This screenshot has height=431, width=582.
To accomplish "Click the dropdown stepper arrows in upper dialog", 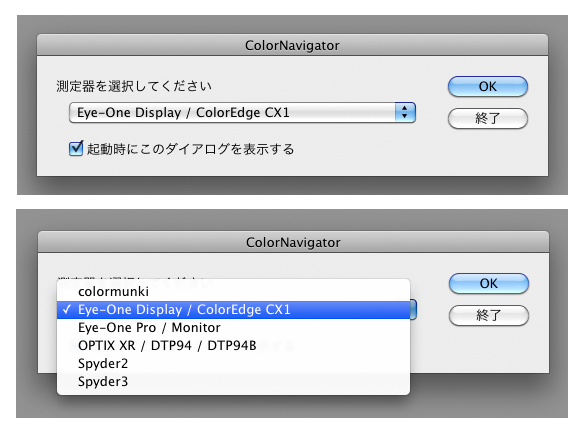I will pos(405,112).
